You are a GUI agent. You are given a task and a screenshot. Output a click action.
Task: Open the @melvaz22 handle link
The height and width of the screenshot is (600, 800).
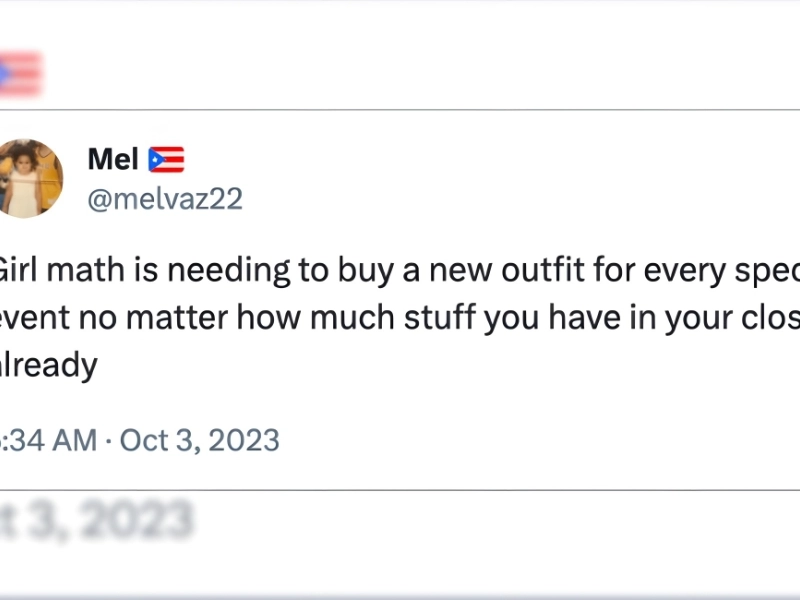tap(165, 199)
